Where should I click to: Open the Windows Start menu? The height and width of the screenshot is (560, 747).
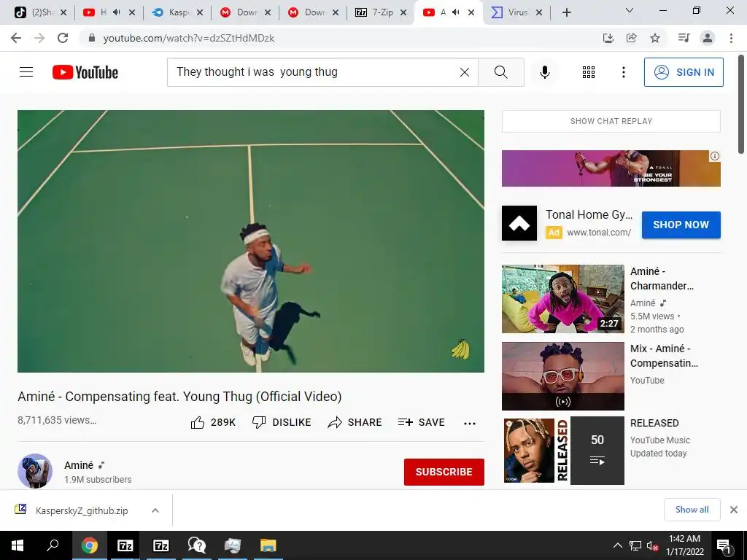(18, 545)
